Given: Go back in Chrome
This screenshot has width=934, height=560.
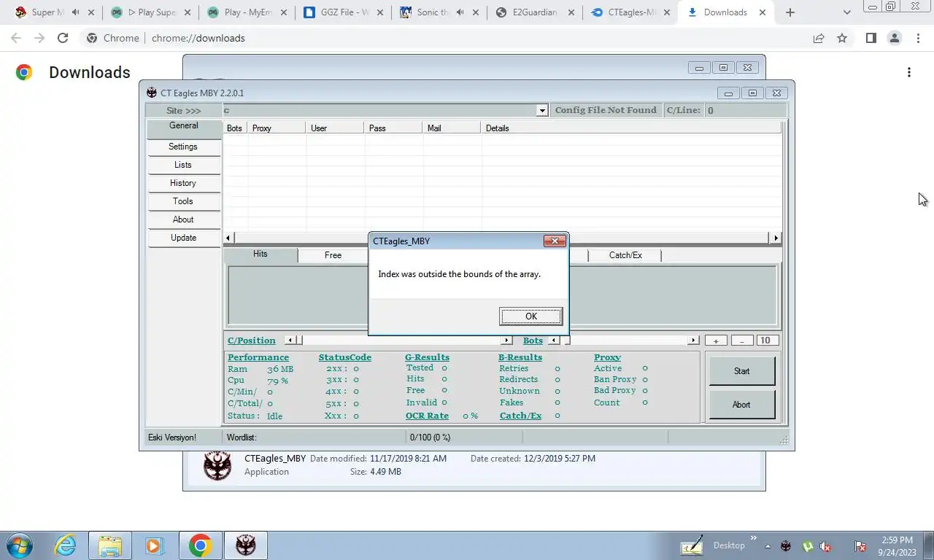Looking at the screenshot, I should coord(16,38).
